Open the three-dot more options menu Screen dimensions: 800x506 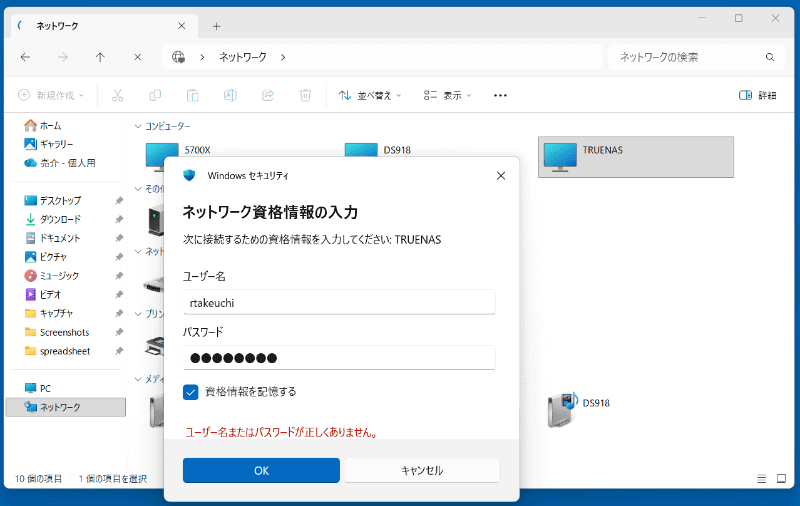pos(501,95)
